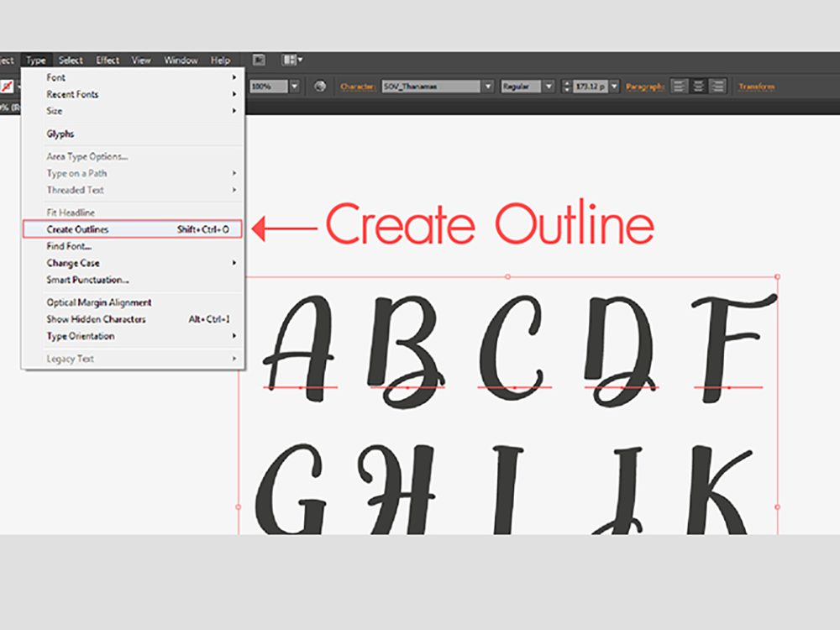Open the Select menu
Viewport: 840px width, 630px height.
pyautogui.click(x=71, y=60)
